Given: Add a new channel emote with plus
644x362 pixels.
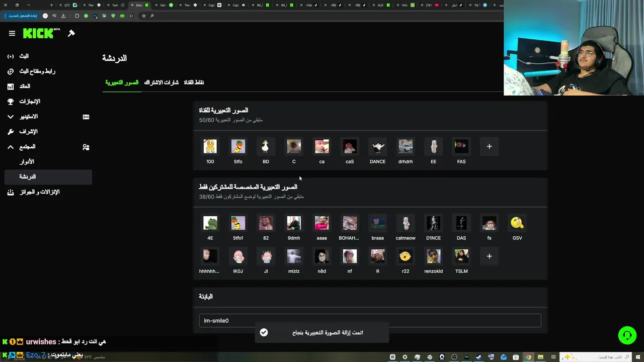Looking at the screenshot, I should coord(489,146).
